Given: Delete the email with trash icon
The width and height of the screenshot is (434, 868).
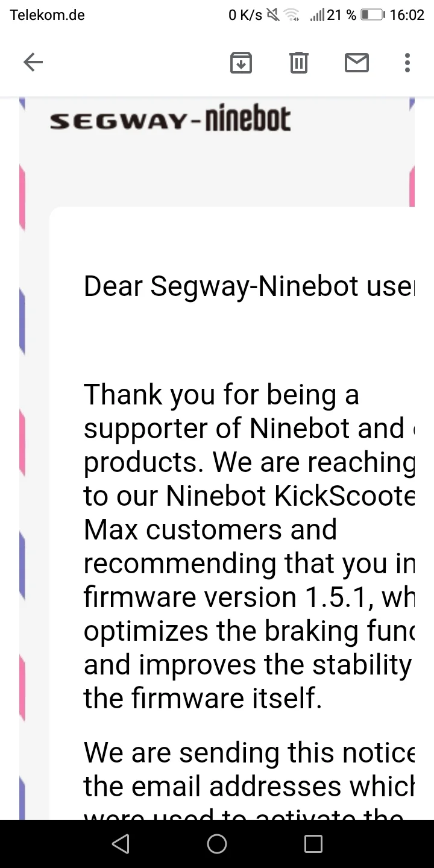Looking at the screenshot, I should (299, 62).
